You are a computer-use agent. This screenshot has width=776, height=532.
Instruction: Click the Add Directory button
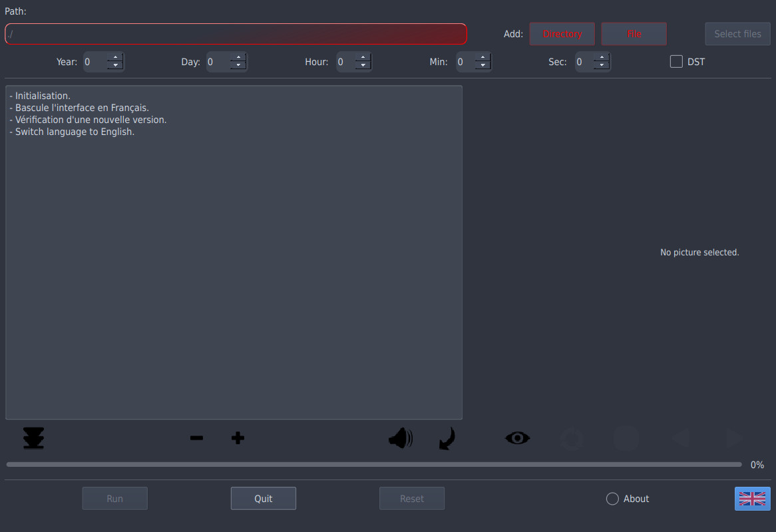tap(562, 34)
